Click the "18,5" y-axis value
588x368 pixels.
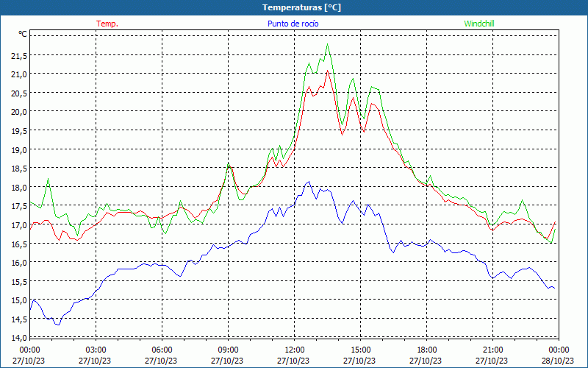click(19, 169)
